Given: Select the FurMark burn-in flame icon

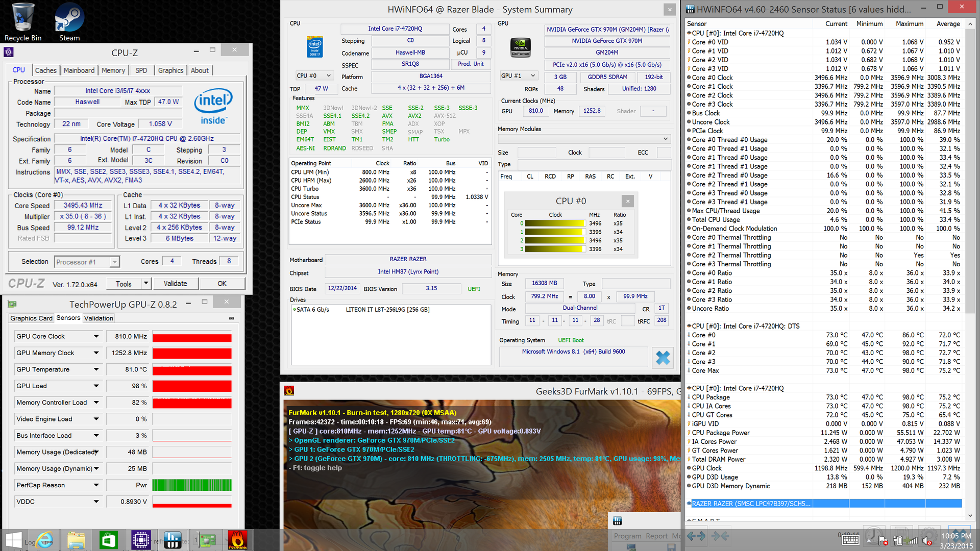Looking at the screenshot, I should (289, 390).
